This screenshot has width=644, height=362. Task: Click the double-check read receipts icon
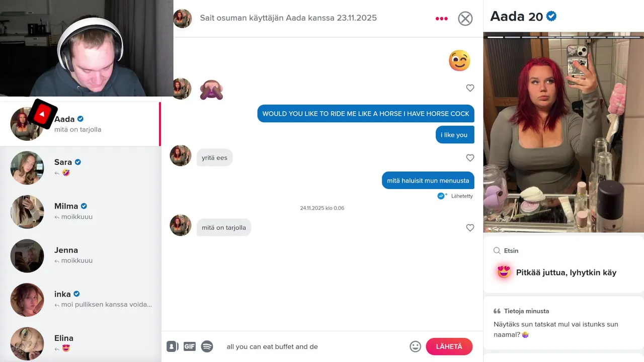[x=442, y=196]
